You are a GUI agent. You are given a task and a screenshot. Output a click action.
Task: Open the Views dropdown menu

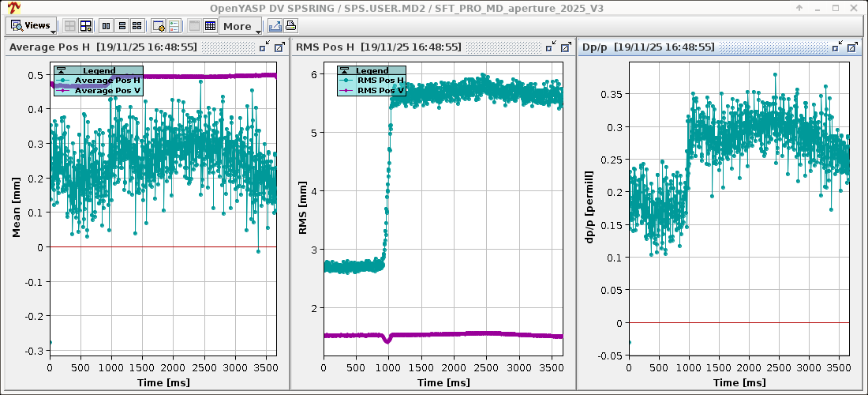(x=32, y=25)
